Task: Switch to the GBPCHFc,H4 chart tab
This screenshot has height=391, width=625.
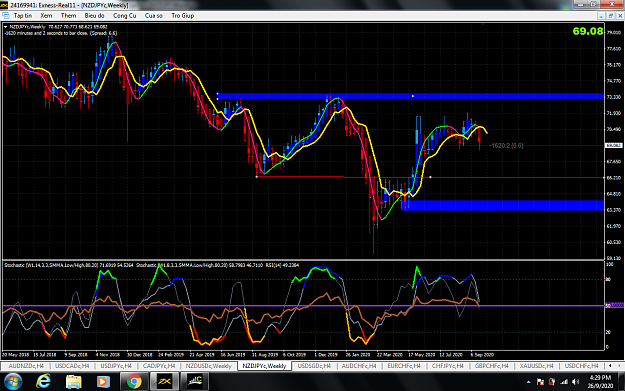Action: [x=491, y=366]
